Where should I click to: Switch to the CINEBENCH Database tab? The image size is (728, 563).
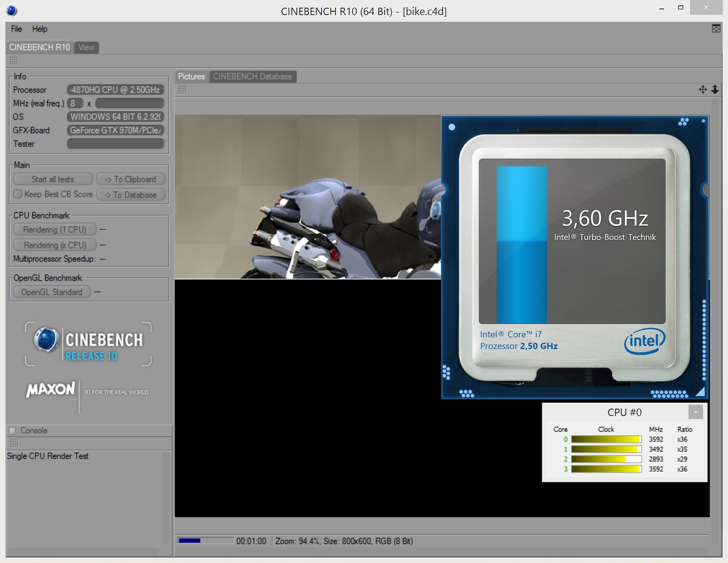(253, 76)
